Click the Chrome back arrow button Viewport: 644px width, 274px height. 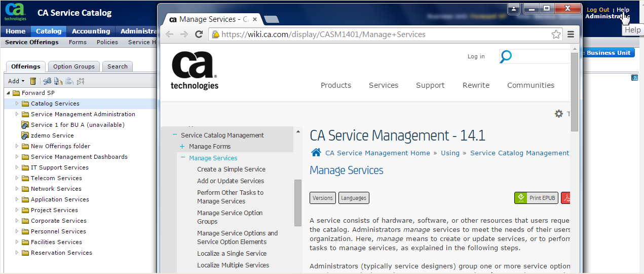click(169, 35)
